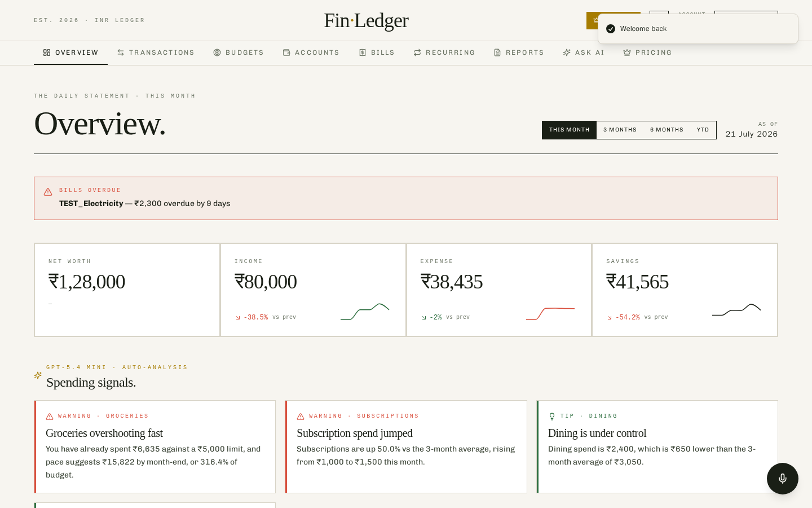Open the Bills tab
Image resolution: width=812 pixels, height=508 pixels.
pyautogui.click(x=377, y=52)
